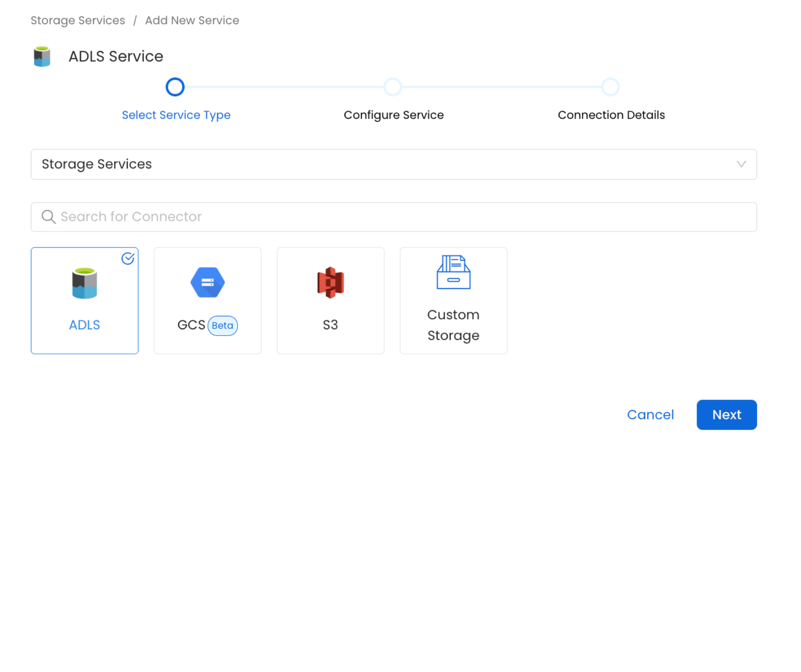
Task: Cancel adding the new service
Action: 650,414
